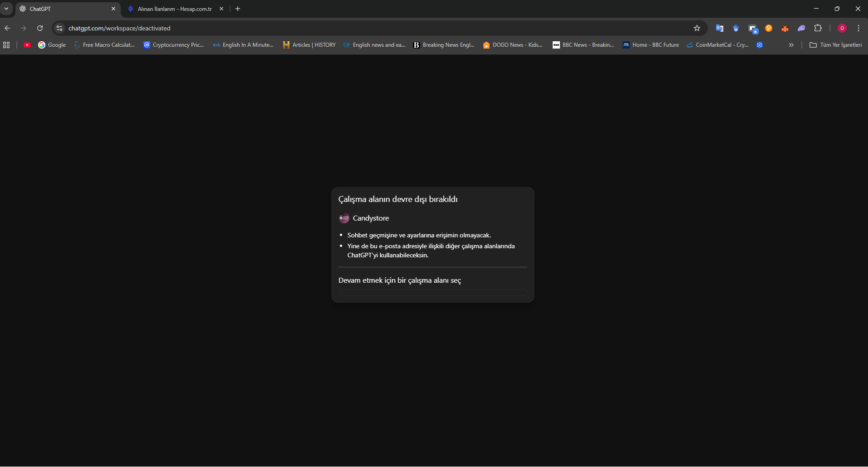The image size is (868, 467).
Task: Open the Google bookmark
Action: pyautogui.click(x=52, y=45)
